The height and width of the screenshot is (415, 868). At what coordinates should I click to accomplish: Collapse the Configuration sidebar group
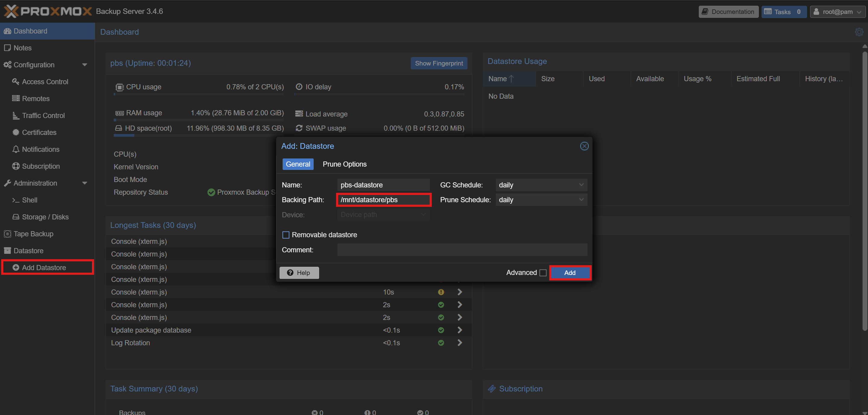pyautogui.click(x=84, y=65)
